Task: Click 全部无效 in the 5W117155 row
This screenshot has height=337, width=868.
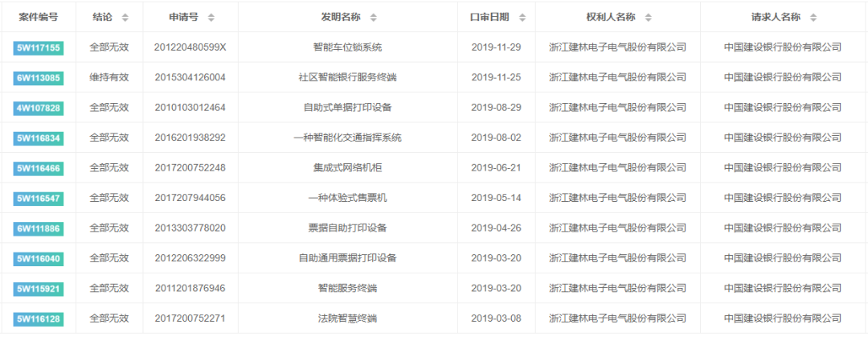Action: [x=109, y=47]
